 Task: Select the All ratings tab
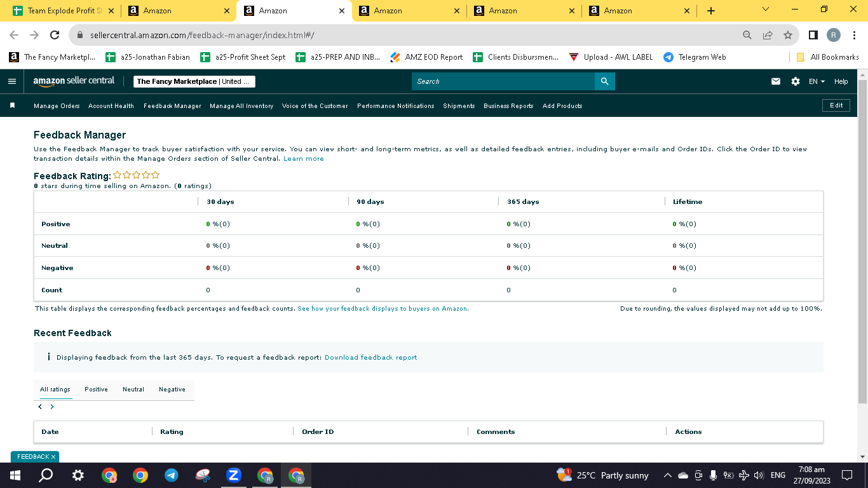(55, 390)
